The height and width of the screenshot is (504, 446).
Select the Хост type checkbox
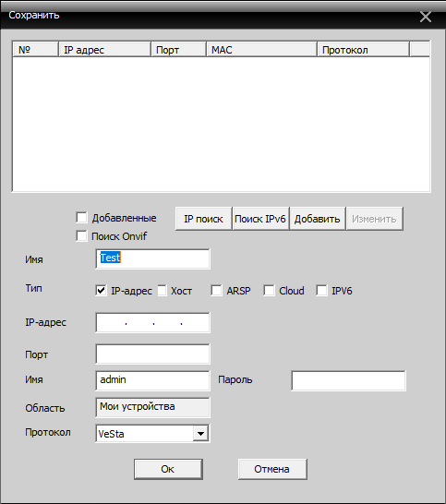[x=163, y=290]
